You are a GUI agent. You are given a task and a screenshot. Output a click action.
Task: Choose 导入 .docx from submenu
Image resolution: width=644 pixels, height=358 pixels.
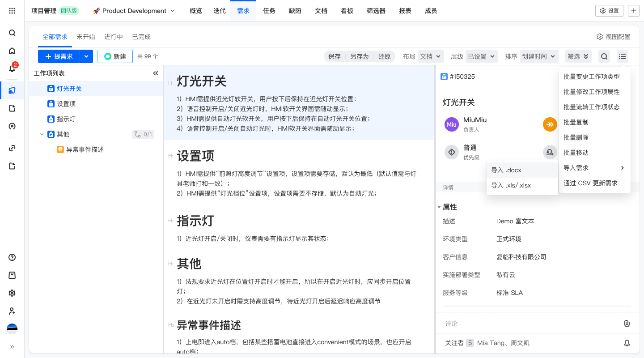point(522,170)
